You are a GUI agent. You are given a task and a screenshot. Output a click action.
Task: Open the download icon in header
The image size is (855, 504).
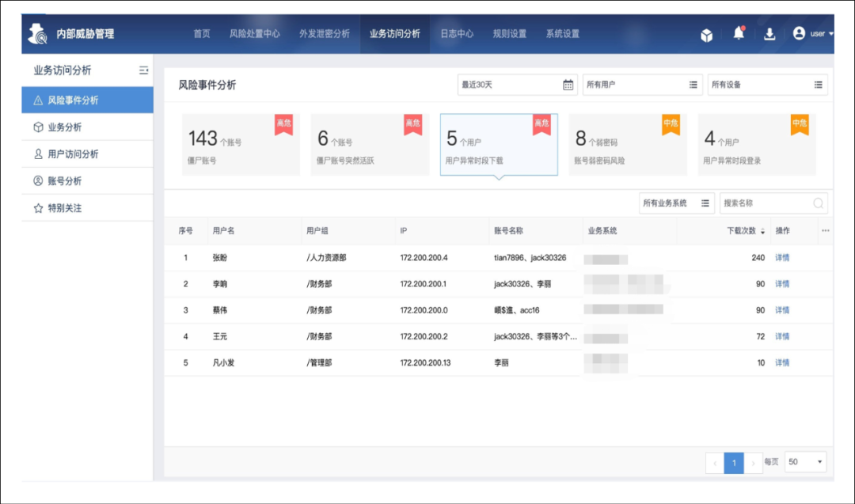(x=769, y=34)
